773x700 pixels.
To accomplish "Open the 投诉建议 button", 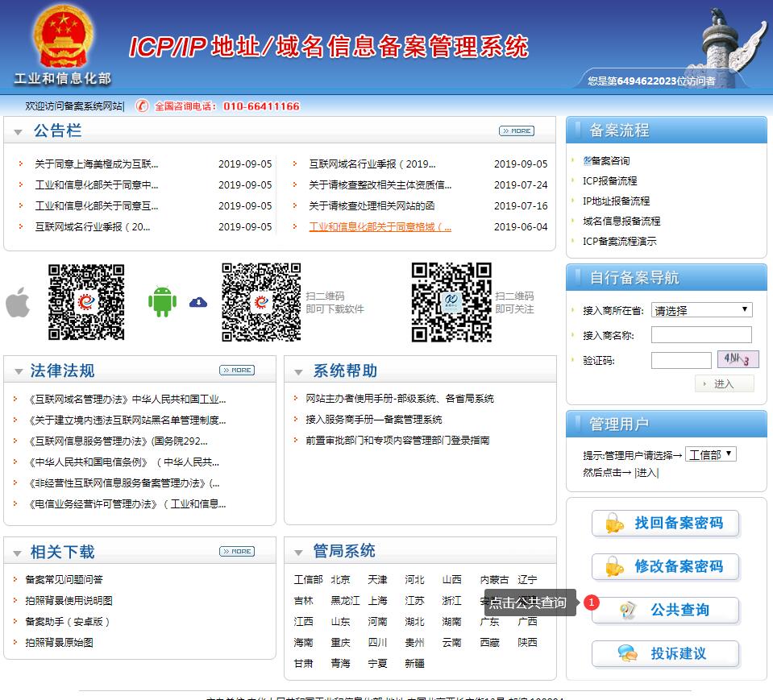I will pos(666,654).
